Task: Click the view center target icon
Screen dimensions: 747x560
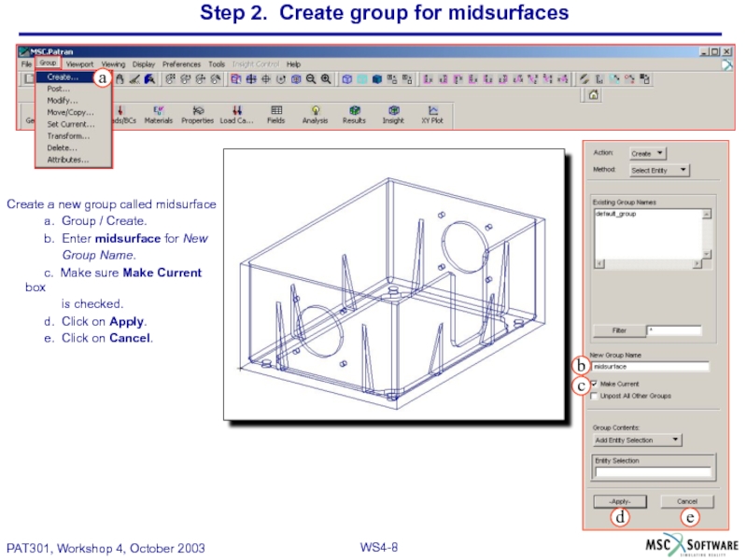Action: tap(266, 79)
